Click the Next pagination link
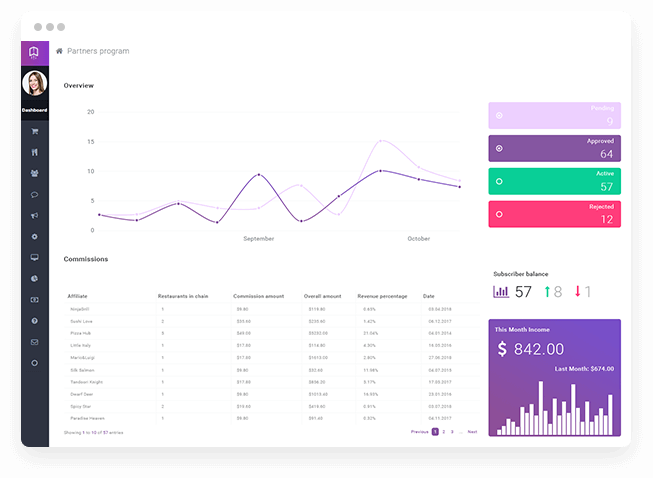The height and width of the screenshot is (478, 653). pos(472,431)
